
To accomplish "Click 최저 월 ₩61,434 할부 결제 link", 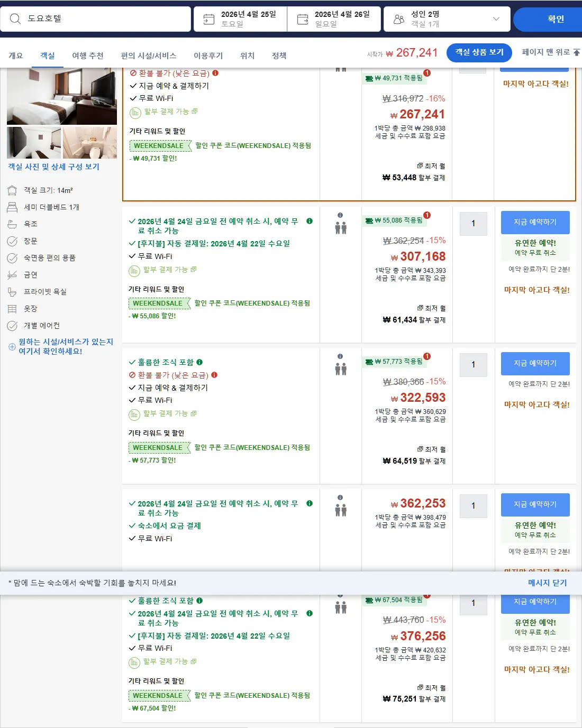I will 414,314.
